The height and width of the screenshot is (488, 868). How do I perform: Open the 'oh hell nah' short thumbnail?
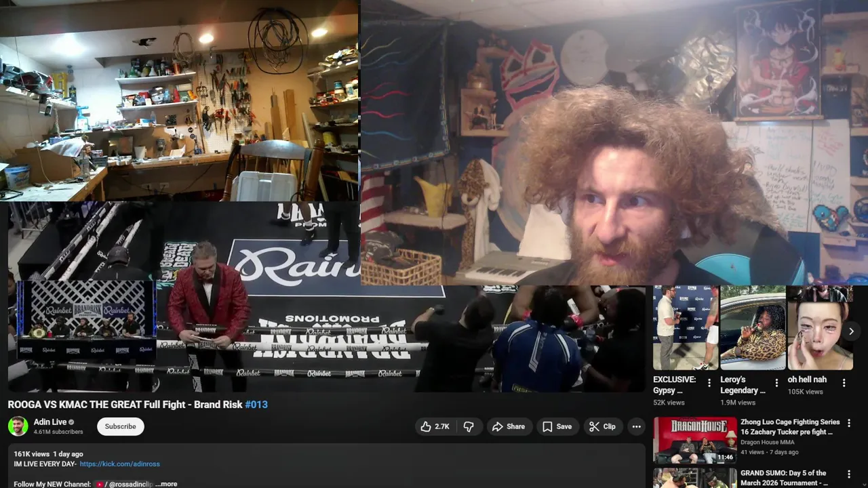[820, 328]
